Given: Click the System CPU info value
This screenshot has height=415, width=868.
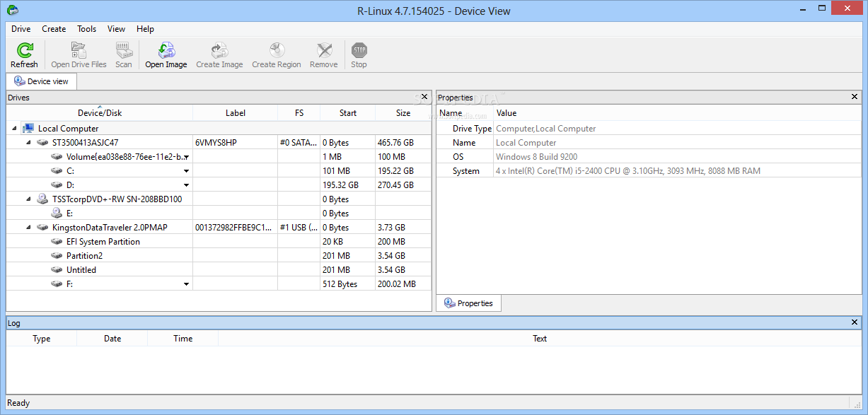Looking at the screenshot, I should (x=628, y=171).
